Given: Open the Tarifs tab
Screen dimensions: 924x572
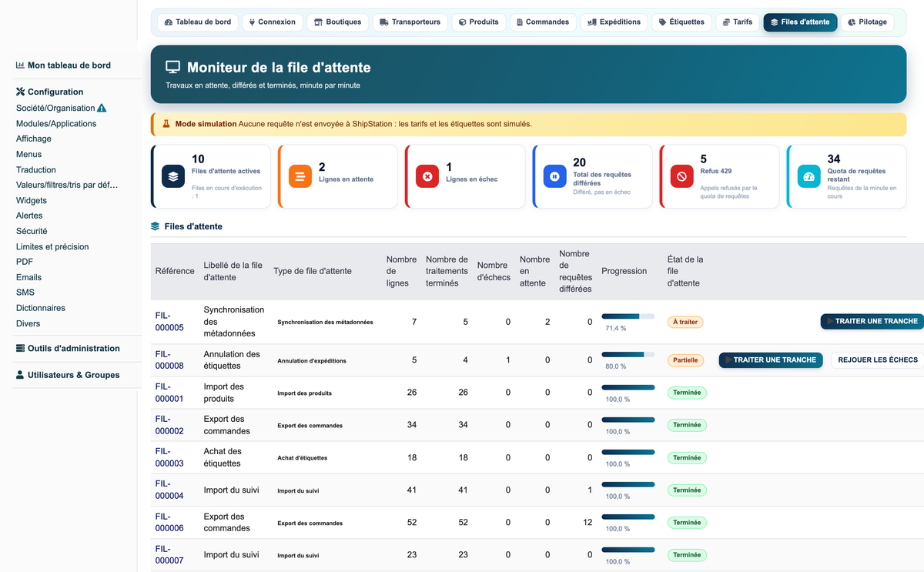Looking at the screenshot, I should point(738,22).
